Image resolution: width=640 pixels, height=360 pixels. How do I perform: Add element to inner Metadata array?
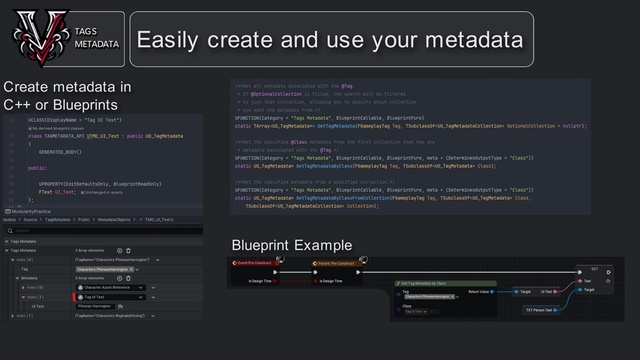pos(119,278)
